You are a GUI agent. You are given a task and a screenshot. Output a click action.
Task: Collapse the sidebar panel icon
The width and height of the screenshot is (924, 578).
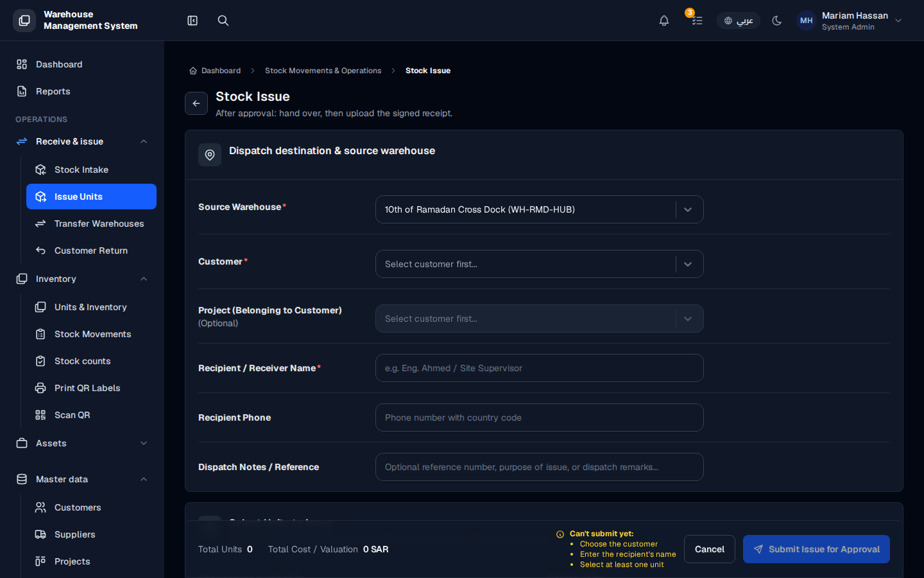tap(193, 21)
